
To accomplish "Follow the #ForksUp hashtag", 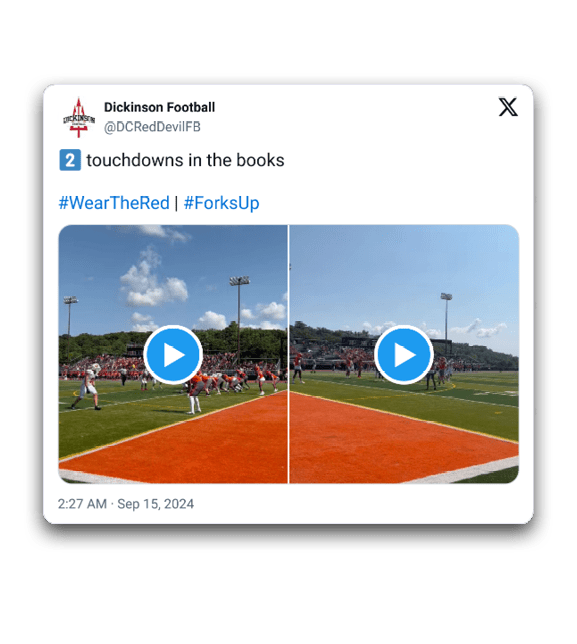I will [221, 203].
